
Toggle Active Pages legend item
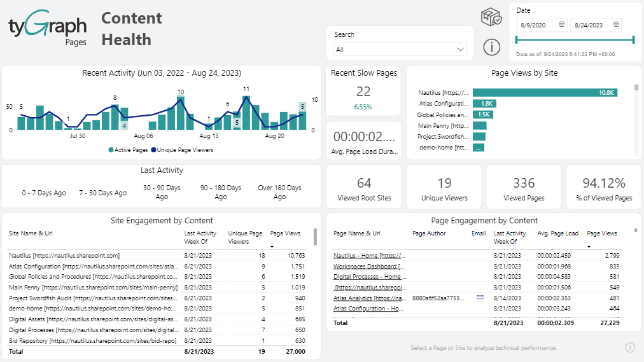[x=128, y=150]
